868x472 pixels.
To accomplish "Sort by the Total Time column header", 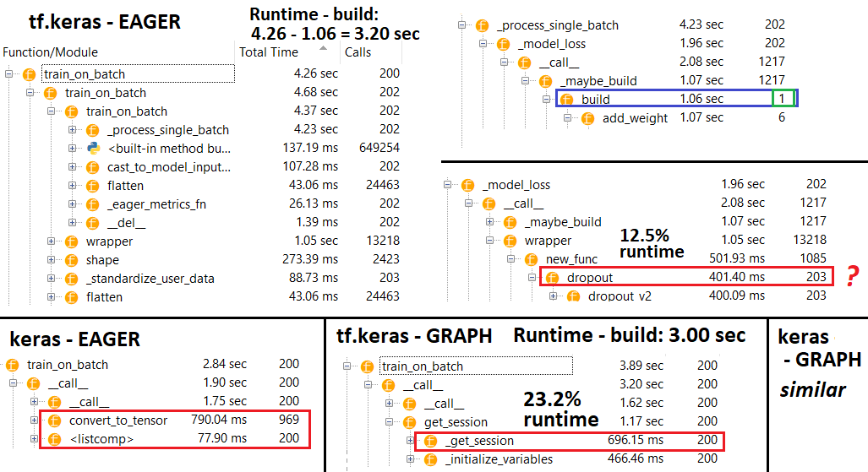I will pos(269,52).
